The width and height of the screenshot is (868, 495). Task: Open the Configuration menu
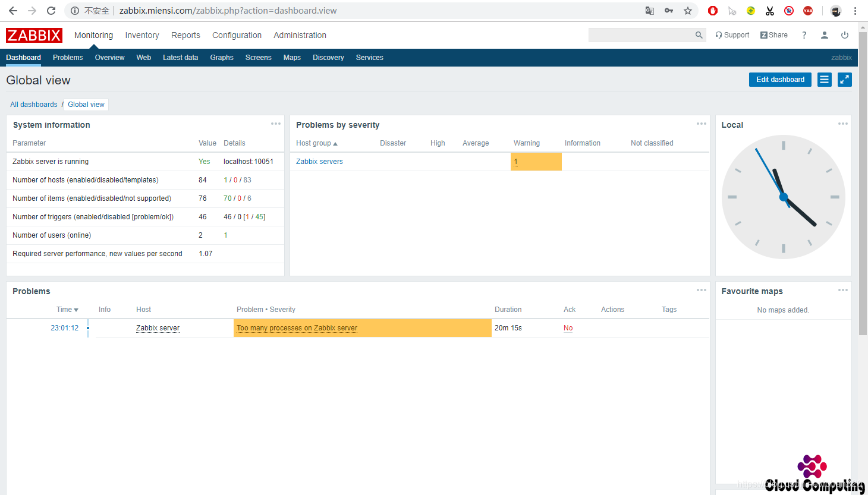(237, 35)
